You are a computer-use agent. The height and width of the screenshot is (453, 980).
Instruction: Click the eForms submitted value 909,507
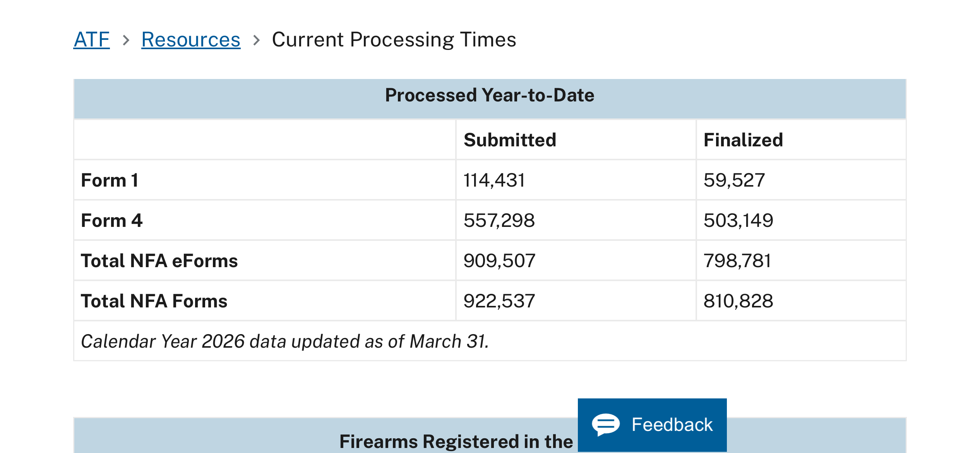pos(499,261)
